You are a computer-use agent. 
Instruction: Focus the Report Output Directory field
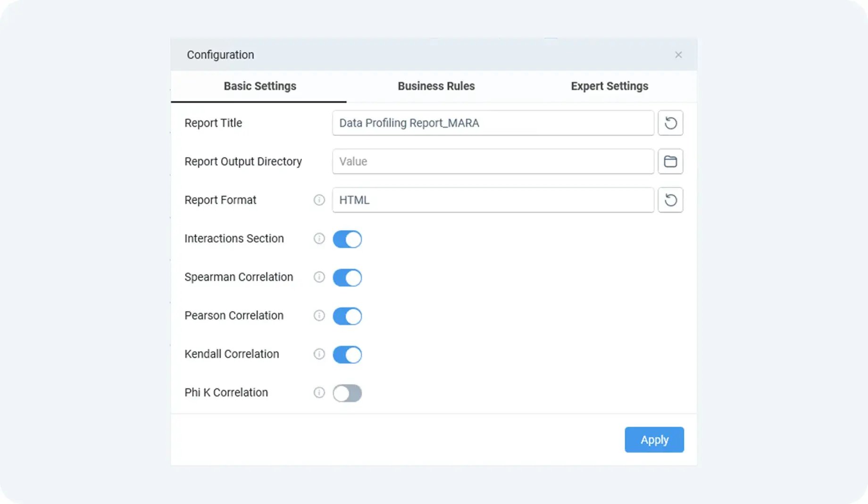click(492, 161)
